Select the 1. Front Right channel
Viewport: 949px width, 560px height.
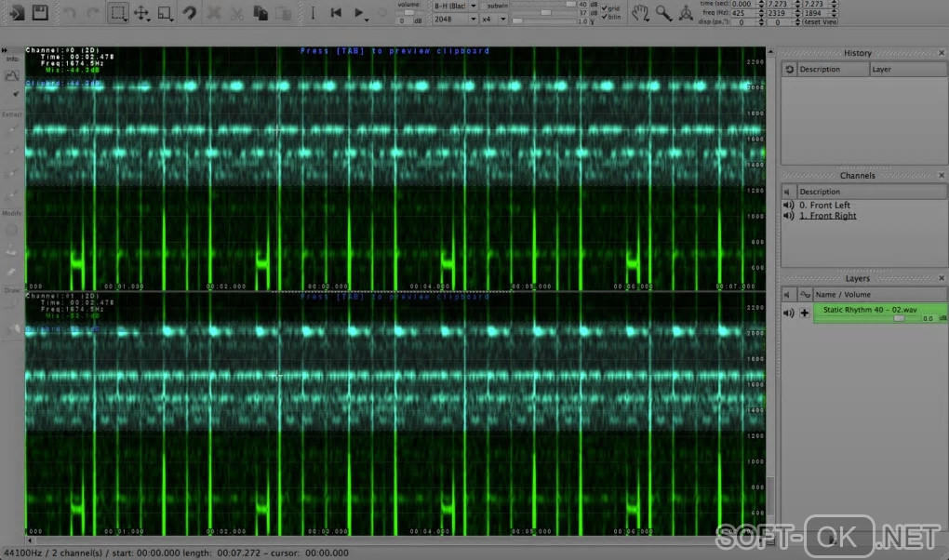[827, 216]
